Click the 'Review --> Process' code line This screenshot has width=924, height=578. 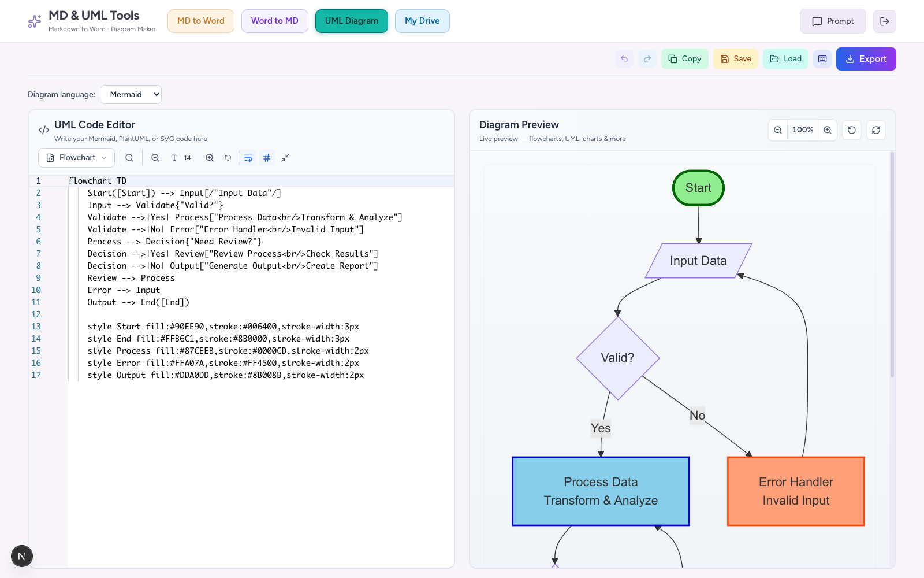pyautogui.click(x=131, y=278)
